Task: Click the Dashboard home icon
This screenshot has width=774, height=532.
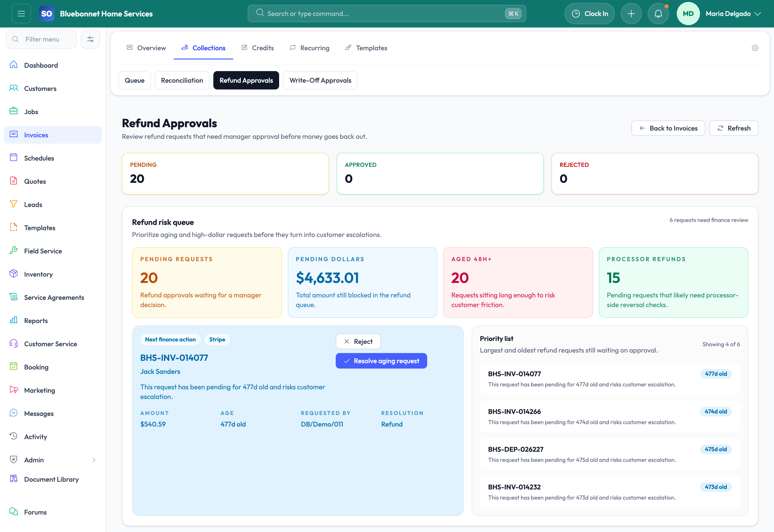Action: click(x=13, y=65)
